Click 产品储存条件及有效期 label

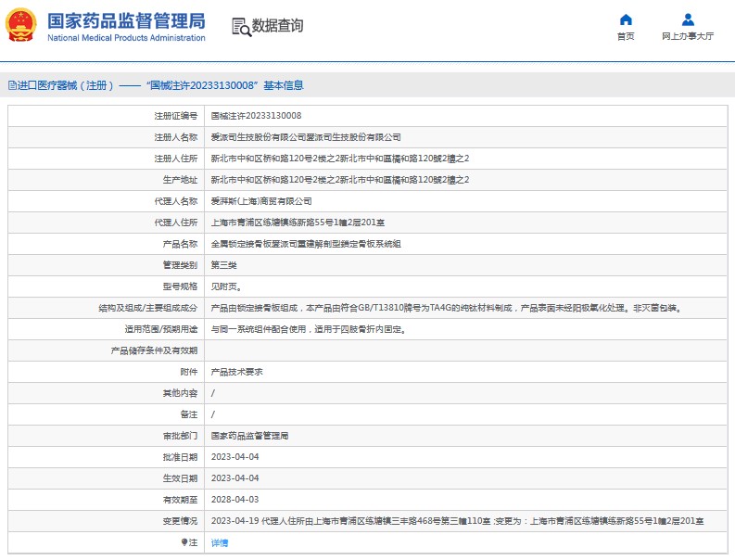(154, 350)
